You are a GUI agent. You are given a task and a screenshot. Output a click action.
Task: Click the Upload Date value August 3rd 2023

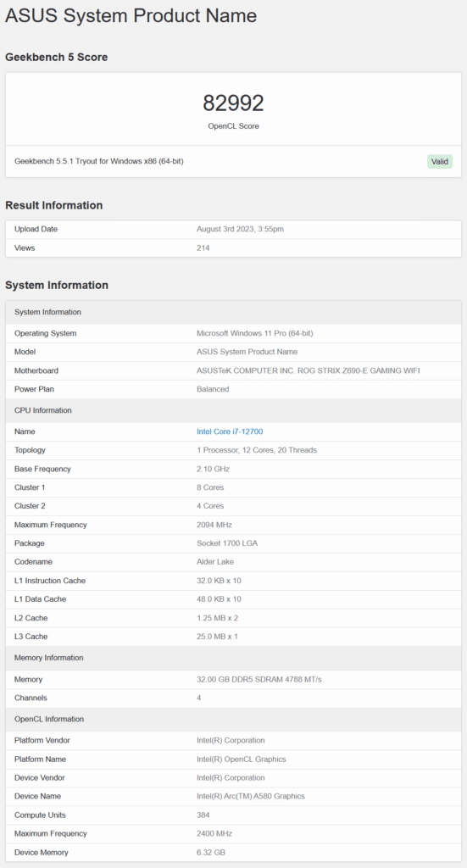tap(240, 229)
